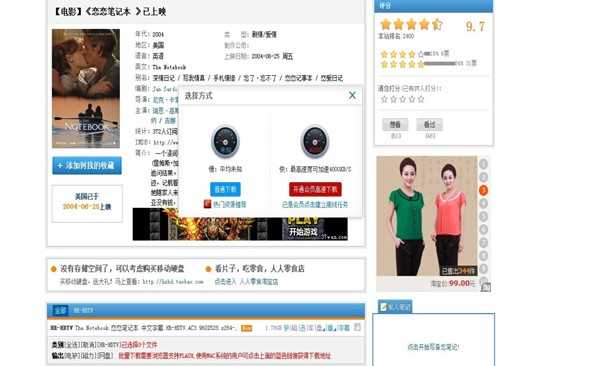The image size is (596, 366).
Task: Click the red icon beside hot resources link
Action: click(x=207, y=204)
